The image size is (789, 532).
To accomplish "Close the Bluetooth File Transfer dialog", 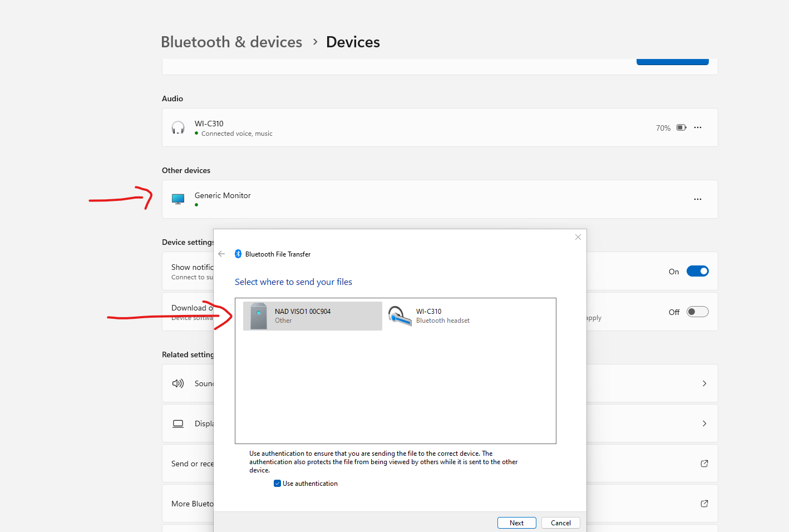I will pyautogui.click(x=578, y=237).
